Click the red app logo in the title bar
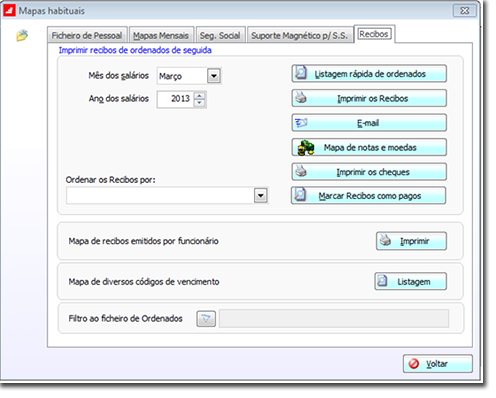 click(9, 11)
